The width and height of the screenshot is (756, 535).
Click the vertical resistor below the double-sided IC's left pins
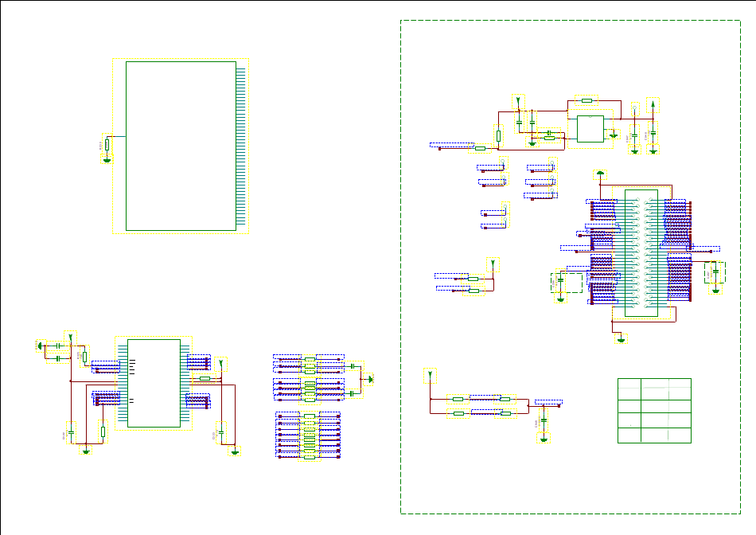103,432
